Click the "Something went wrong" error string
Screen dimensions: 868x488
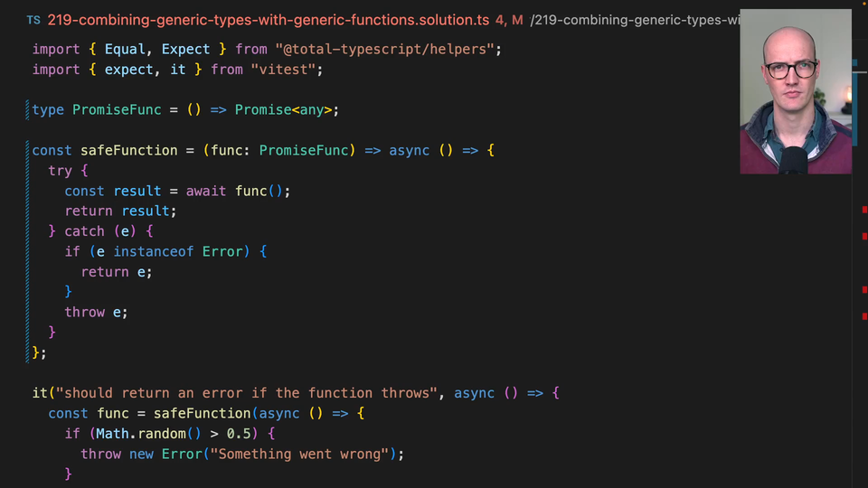[x=303, y=455]
